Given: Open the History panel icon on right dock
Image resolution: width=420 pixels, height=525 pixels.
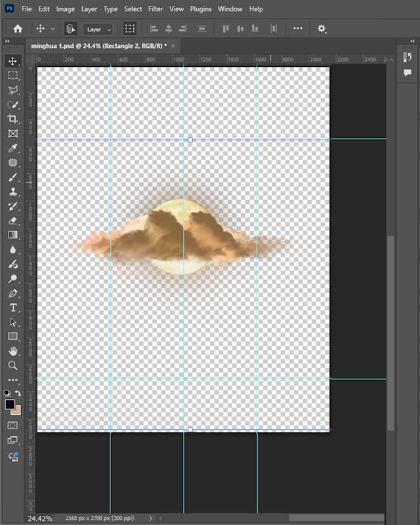Looking at the screenshot, I should click(408, 57).
